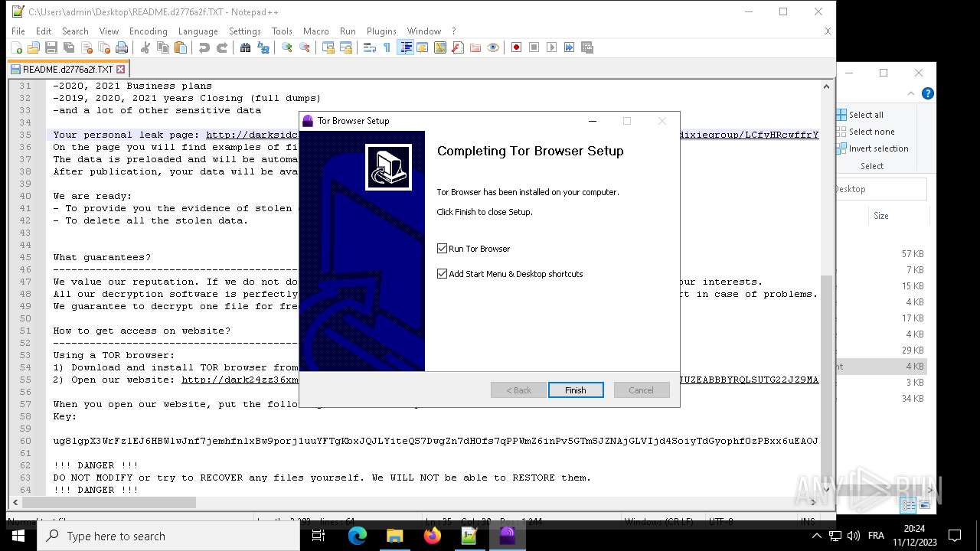This screenshot has height=551, width=980.
Task: Click the Copy toolbar icon
Action: pyautogui.click(x=163, y=47)
